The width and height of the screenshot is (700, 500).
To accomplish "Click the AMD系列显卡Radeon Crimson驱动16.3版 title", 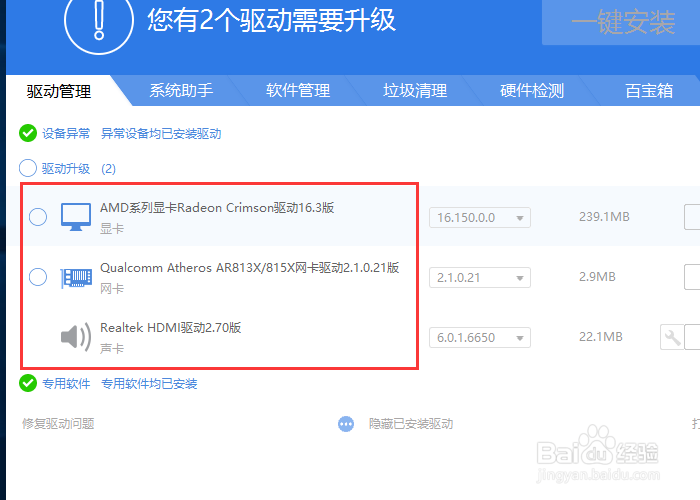I will click(217, 208).
